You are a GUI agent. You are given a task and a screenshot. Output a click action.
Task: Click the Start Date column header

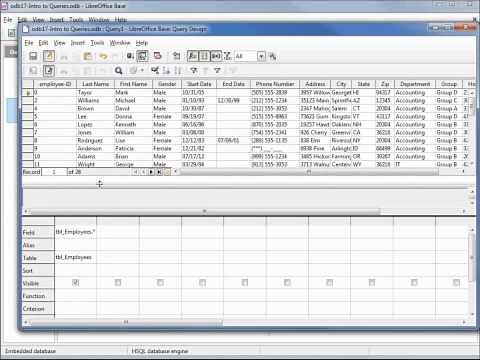(199, 84)
